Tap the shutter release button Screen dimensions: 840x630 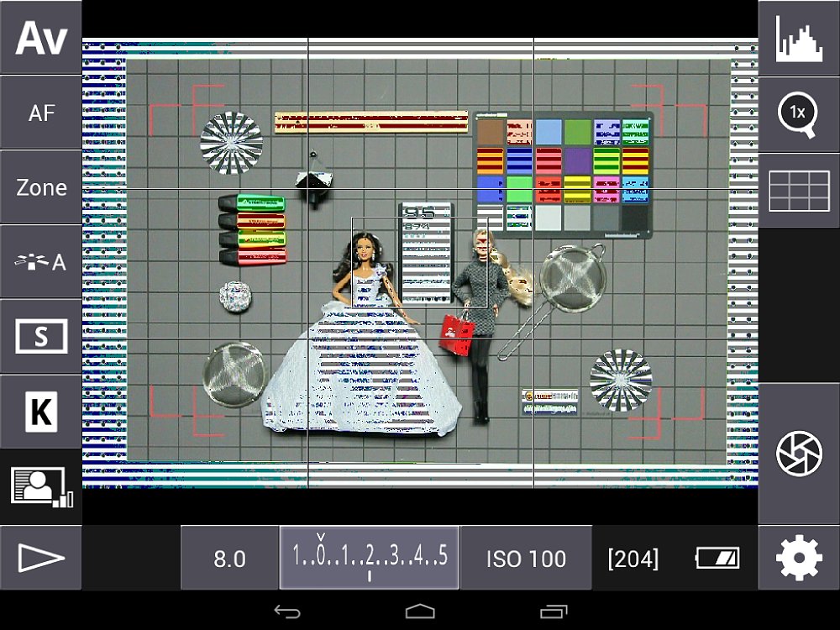click(800, 454)
